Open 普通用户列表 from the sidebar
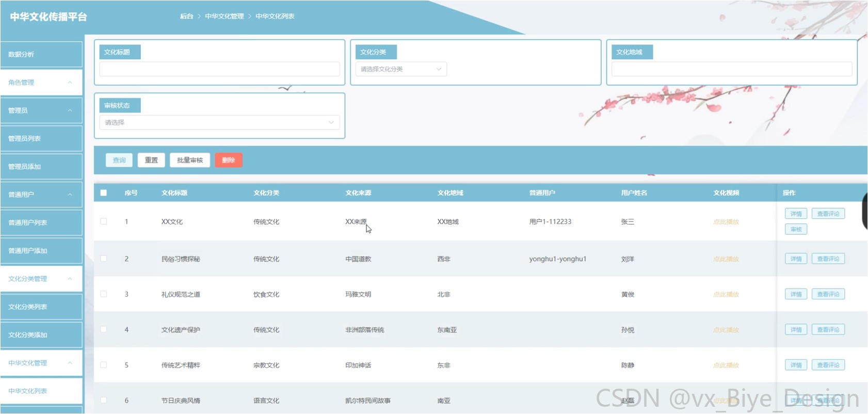The image size is (868, 414). pyautogui.click(x=41, y=222)
